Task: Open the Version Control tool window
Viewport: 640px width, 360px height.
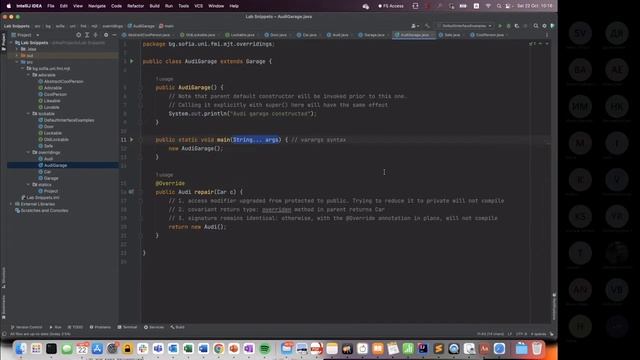Action: (27, 327)
